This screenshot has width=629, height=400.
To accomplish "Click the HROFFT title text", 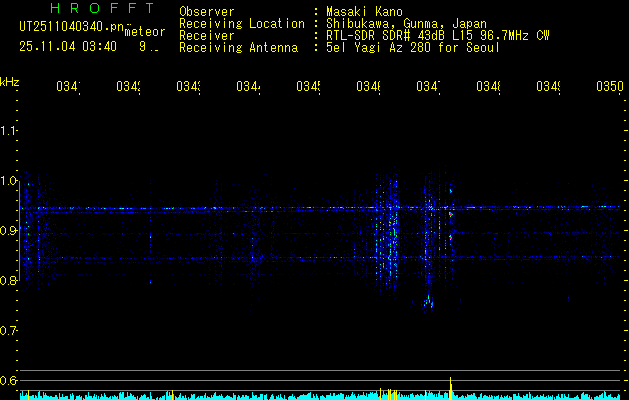I will [x=102, y=8].
